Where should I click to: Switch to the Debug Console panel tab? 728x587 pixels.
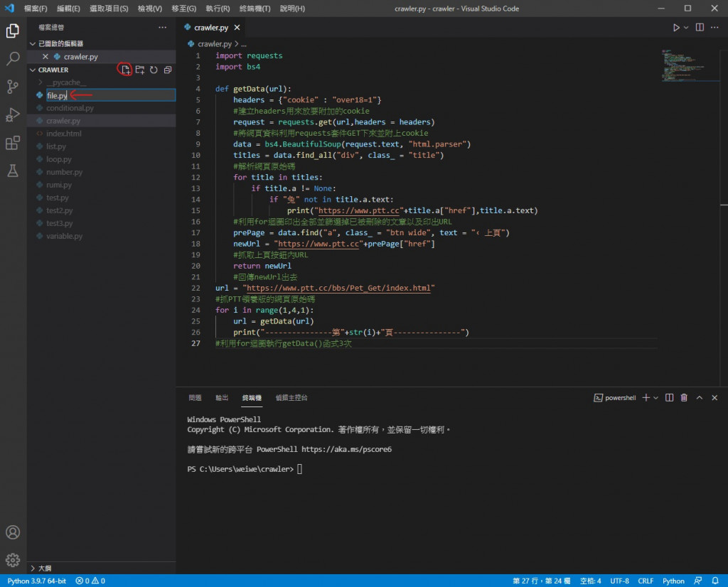point(291,398)
